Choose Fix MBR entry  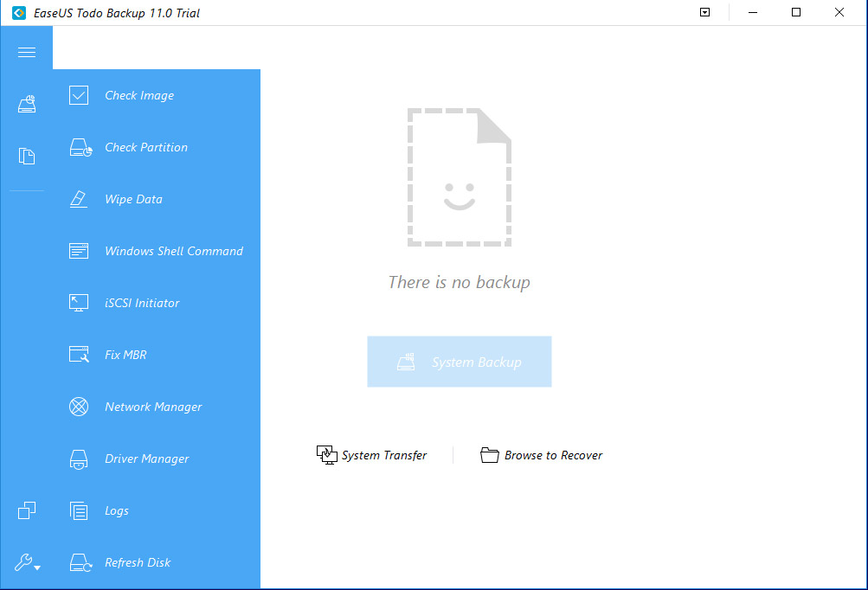pyautogui.click(x=125, y=355)
